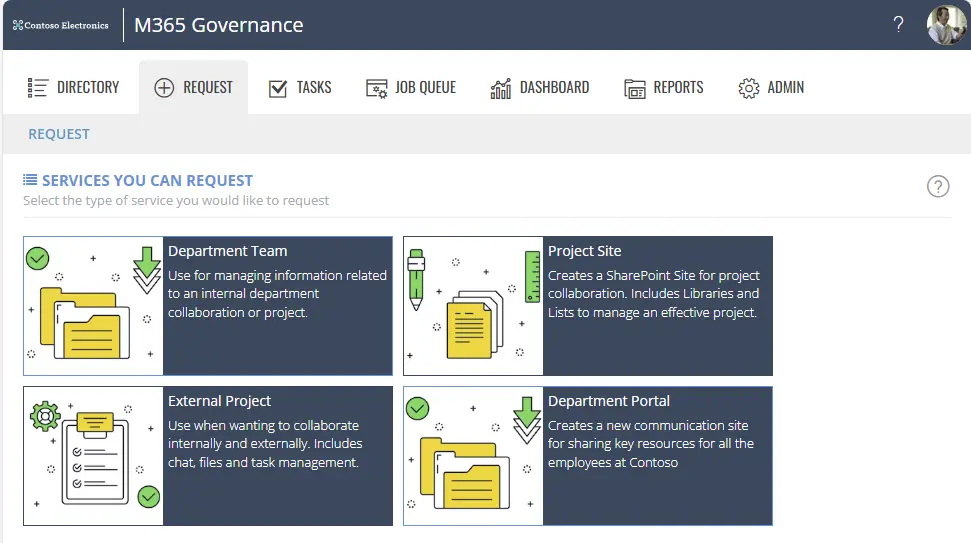Click the Reports icon
The image size is (971, 543).
click(x=635, y=88)
